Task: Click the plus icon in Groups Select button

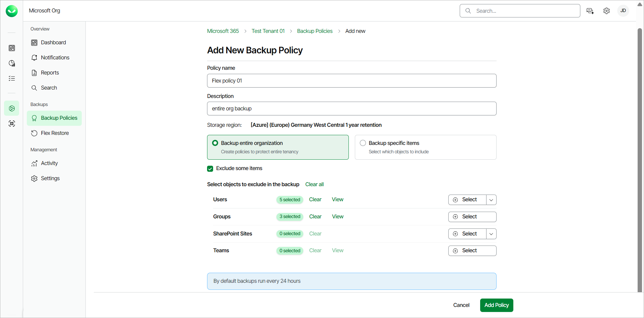Action: [455, 217]
